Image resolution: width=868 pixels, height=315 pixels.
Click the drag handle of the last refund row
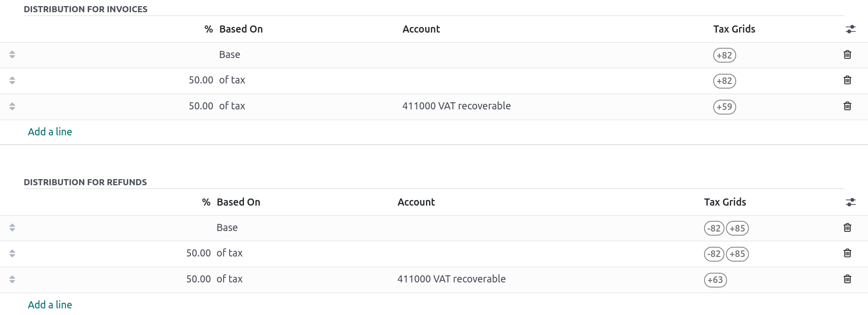pos(11,278)
